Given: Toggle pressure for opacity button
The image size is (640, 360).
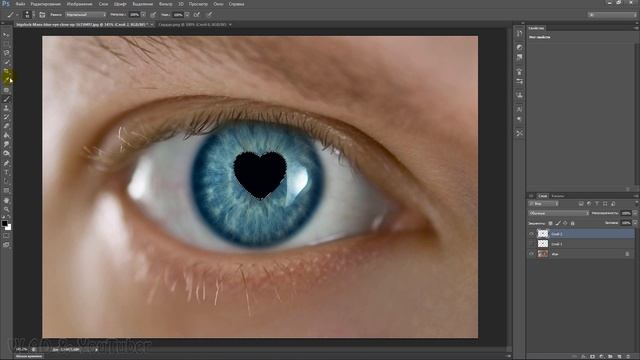Looking at the screenshot, I should click(153, 15).
